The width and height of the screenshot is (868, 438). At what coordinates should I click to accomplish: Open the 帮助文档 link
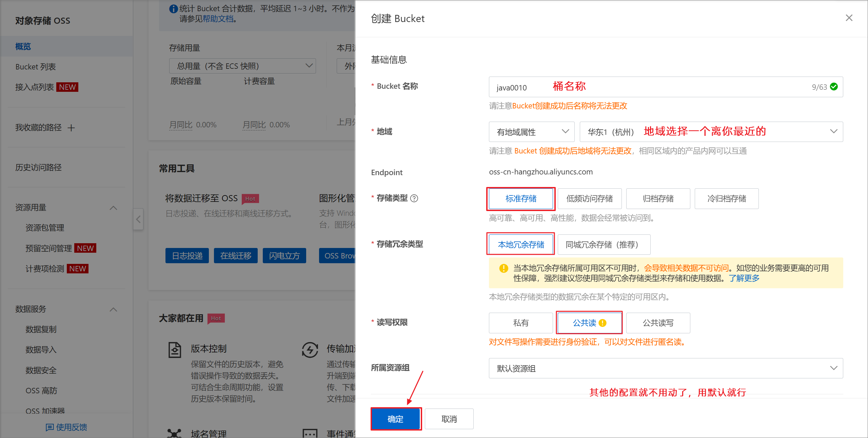(218, 19)
